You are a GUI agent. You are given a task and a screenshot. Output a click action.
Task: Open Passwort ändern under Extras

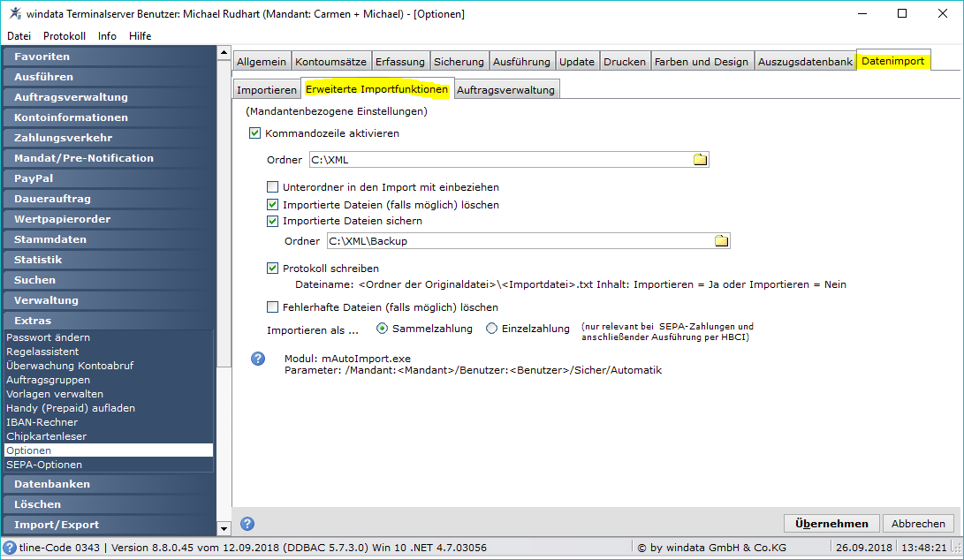(109, 337)
